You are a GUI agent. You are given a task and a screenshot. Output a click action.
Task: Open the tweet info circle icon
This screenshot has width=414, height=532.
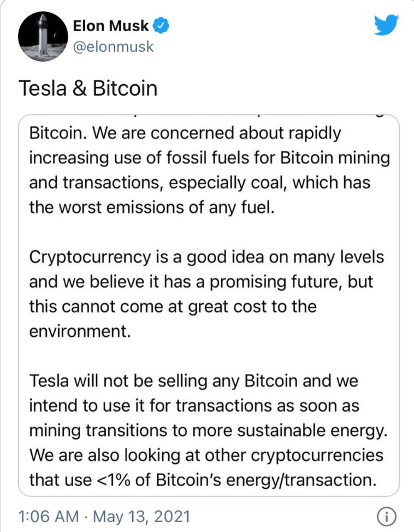pyautogui.click(x=386, y=516)
